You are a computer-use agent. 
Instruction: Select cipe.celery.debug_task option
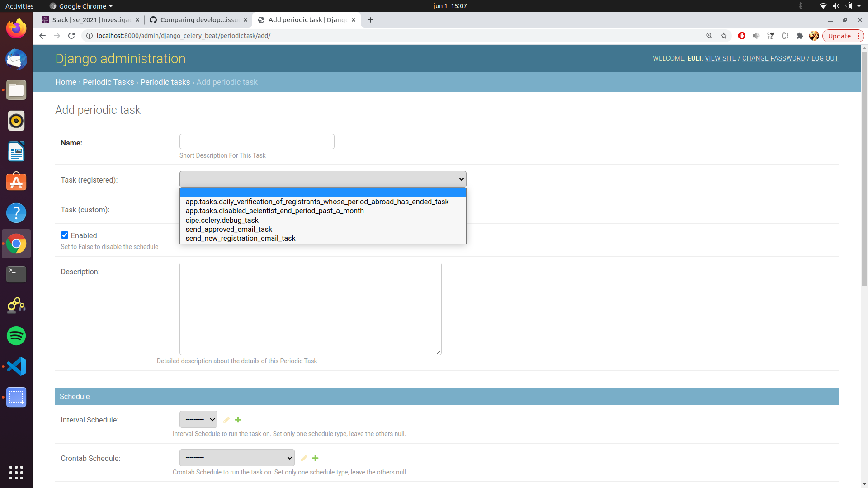(x=222, y=220)
